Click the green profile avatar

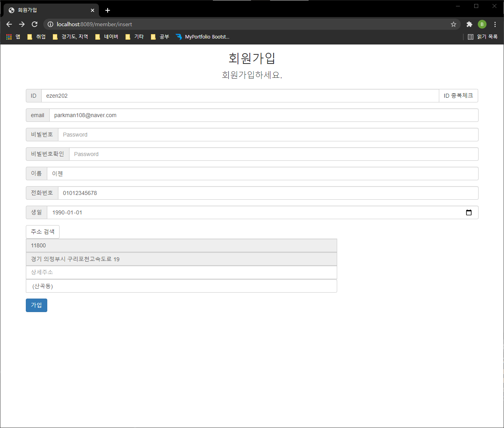482,24
